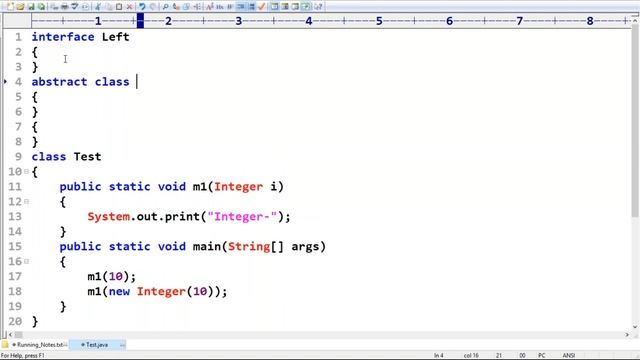Click the Save All toolbar icon
Screen dimensions: 640x360
coord(41,7)
